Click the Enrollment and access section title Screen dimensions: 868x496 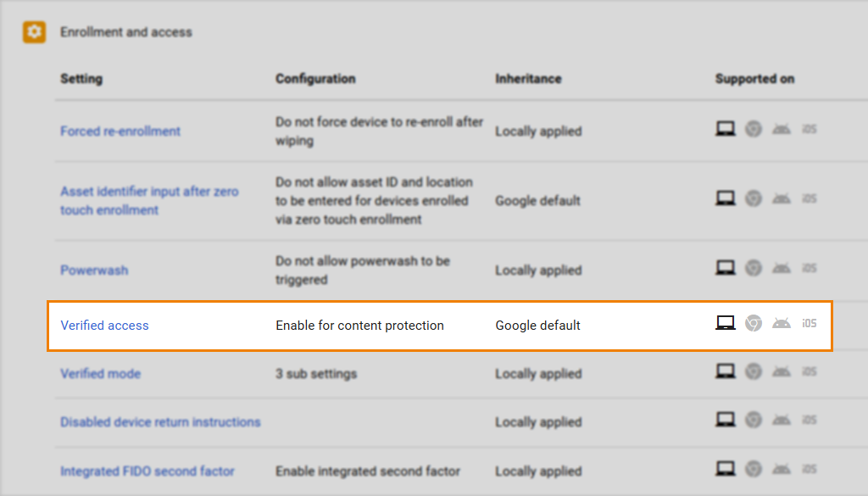(126, 32)
